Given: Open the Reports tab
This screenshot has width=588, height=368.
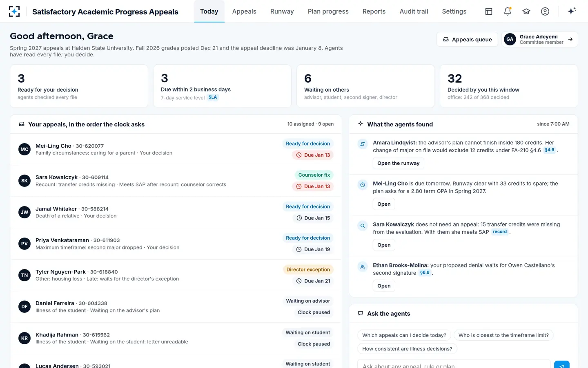Looking at the screenshot, I should point(374,11).
